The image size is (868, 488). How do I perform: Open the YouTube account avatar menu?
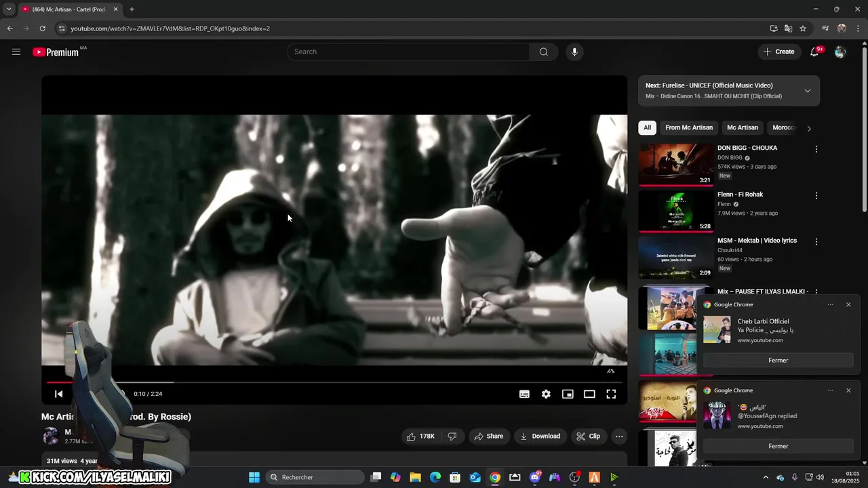pos(840,52)
